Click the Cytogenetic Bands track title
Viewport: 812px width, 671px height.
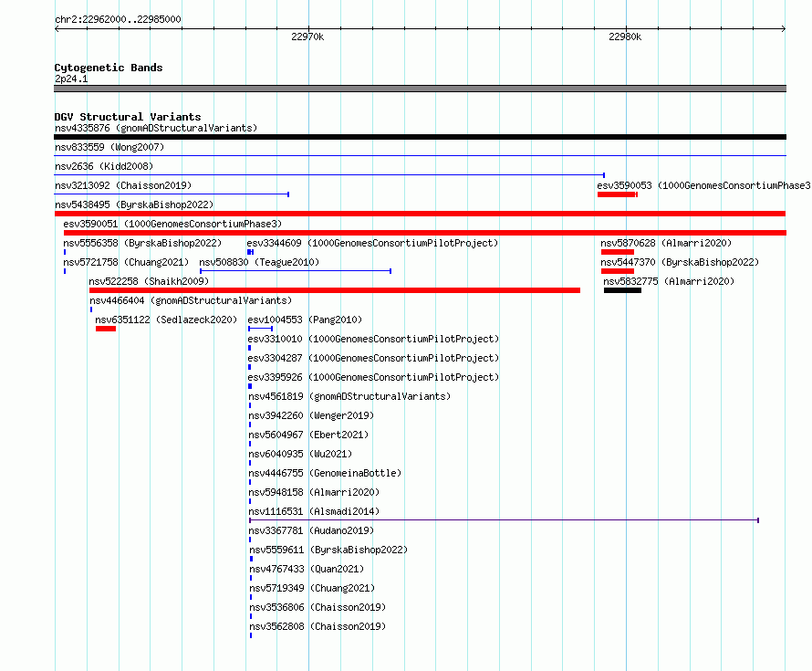pyautogui.click(x=109, y=68)
